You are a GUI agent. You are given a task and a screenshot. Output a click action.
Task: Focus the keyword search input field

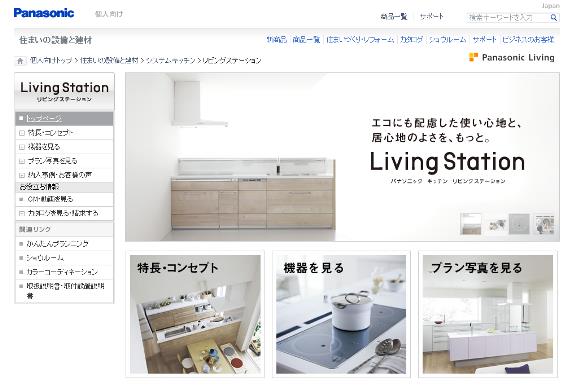(x=508, y=17)
